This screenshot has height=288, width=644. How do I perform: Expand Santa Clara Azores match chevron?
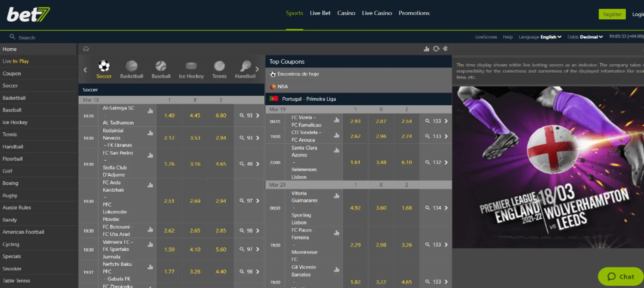446,162
